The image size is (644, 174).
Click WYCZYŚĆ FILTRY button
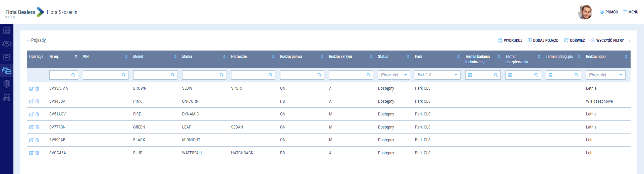tap(607, 40)
